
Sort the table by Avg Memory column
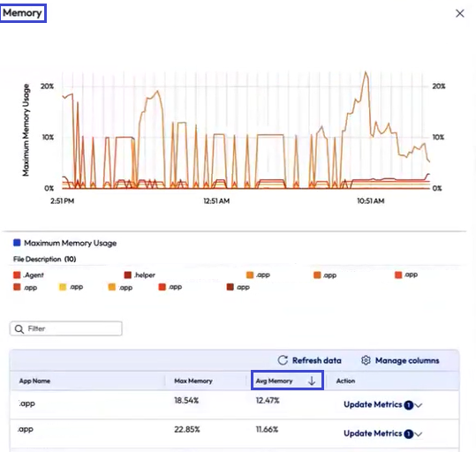(287, 380)
